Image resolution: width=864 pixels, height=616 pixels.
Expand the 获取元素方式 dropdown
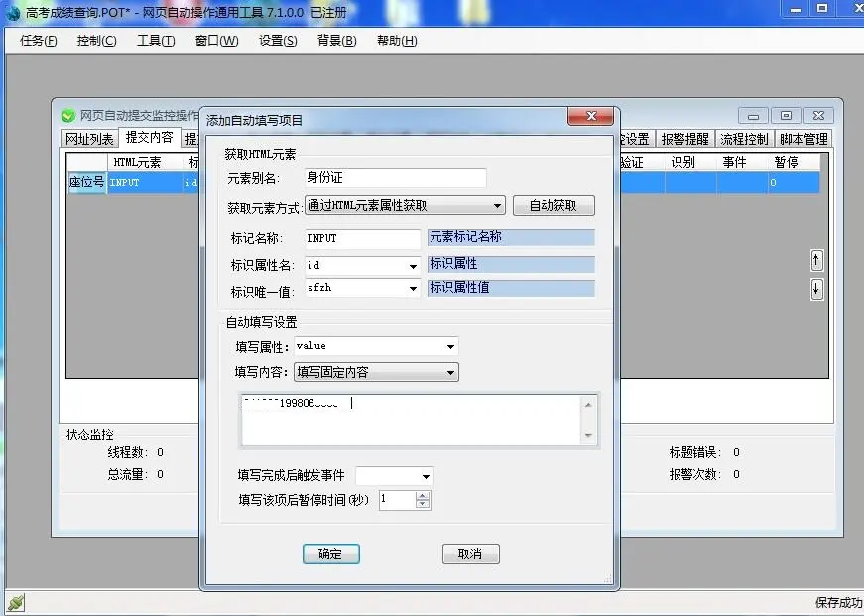click(x=497, y=206)
